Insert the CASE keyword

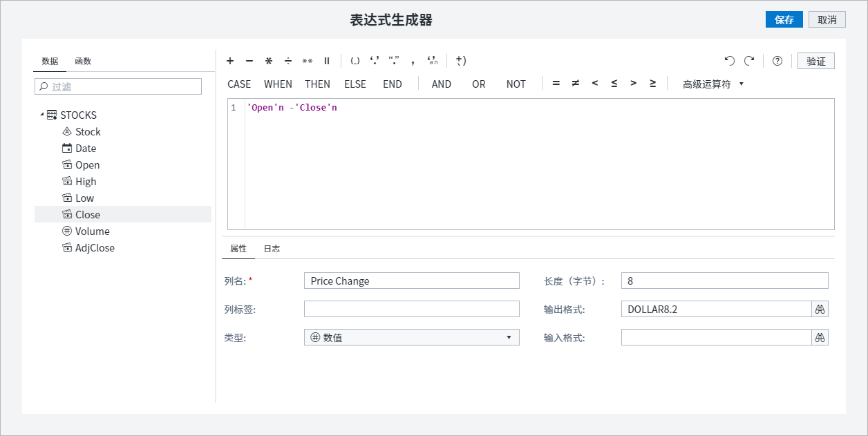click(238, 84)
